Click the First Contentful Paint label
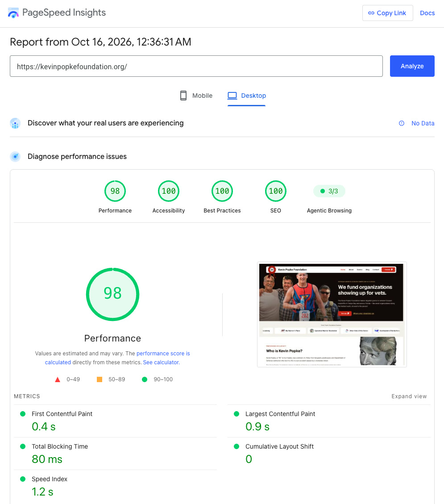The image size is (444, 504). tap(62, 414)
